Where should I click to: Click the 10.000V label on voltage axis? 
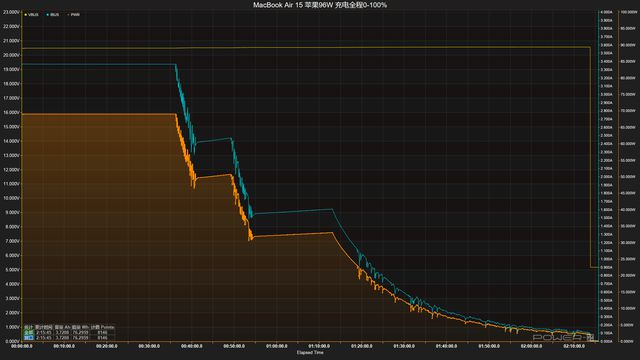11,198
